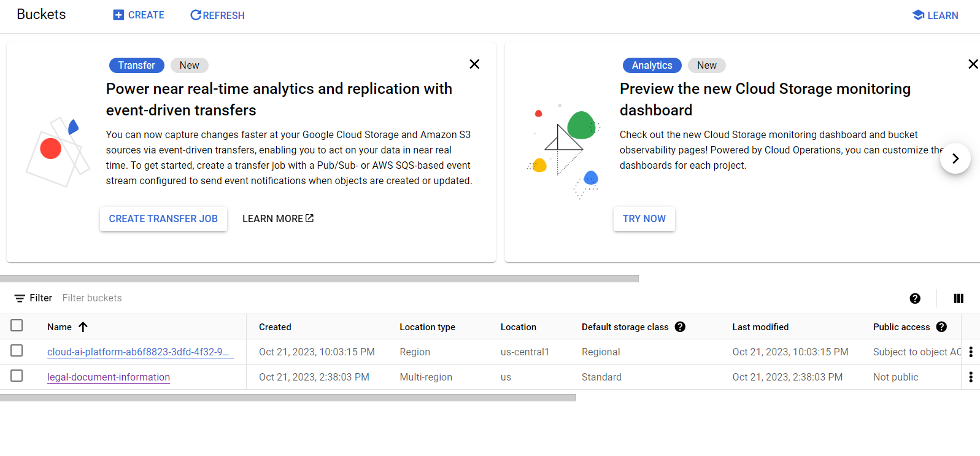Click the Create bucket plus icon

click(x=118, y=15)
